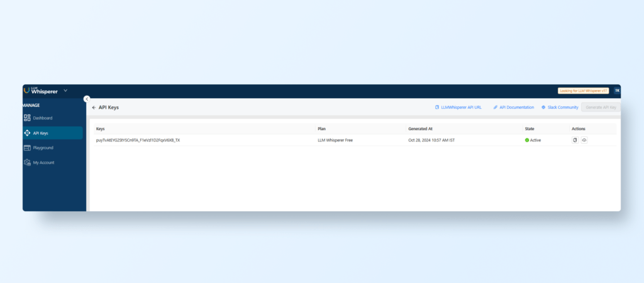Image resolution: width=644 pixels, height=283 pixels.
Task: Click the cloud download icon in Actions
Action: 584,140
